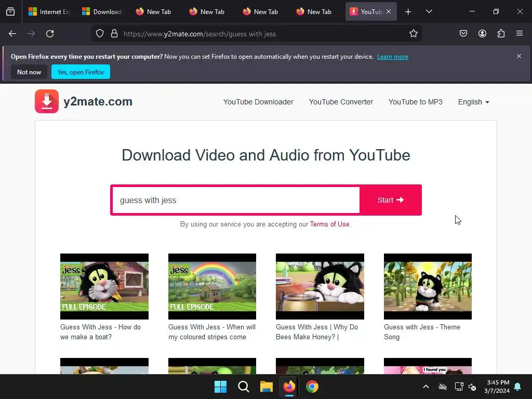Open the YouTube Converter menu link
Screen dimensions: 532x399
pos(341,102)
